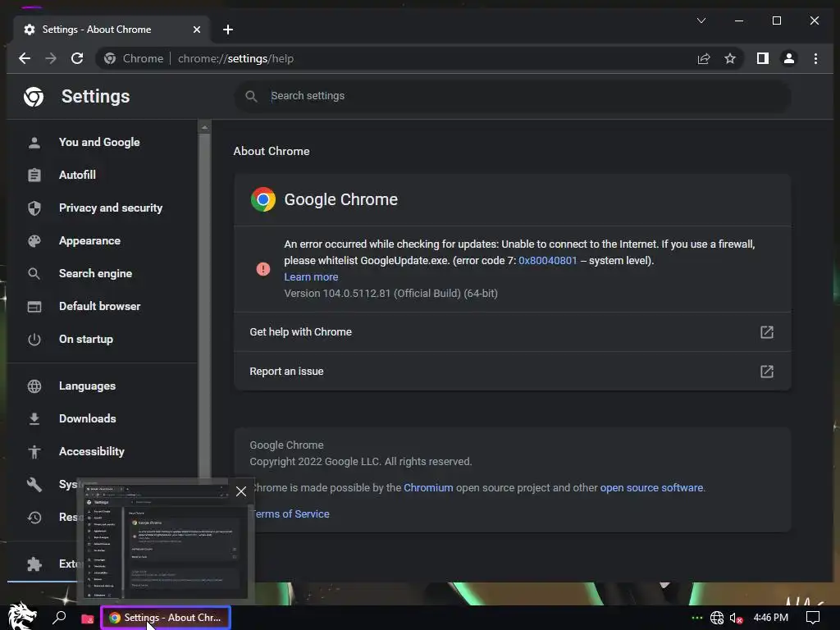Open the Terms of Service link
Screen dimensions: 840x630
tap(290, 514)
